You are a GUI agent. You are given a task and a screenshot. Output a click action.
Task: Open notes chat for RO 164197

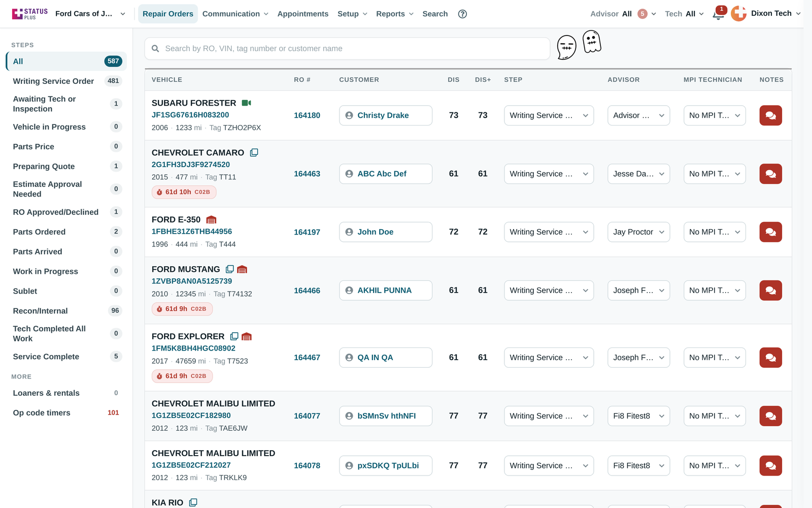[x=770, y=232]
